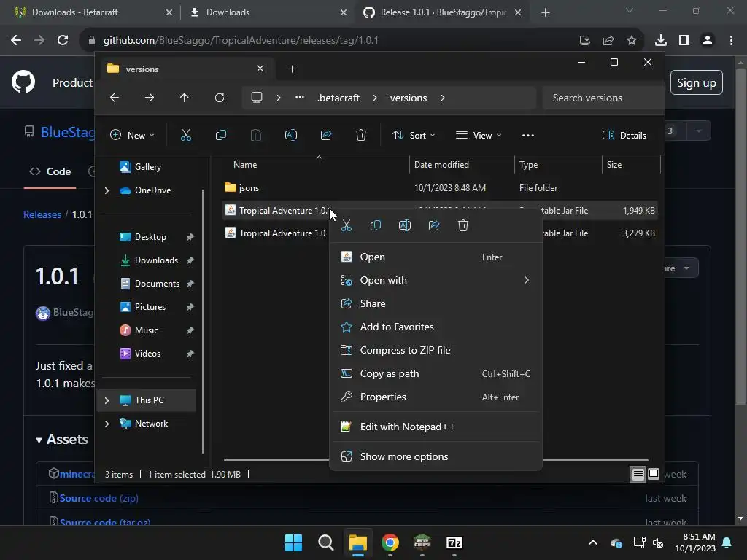Select Edit with Notepad++

click(x=436, y=427)
